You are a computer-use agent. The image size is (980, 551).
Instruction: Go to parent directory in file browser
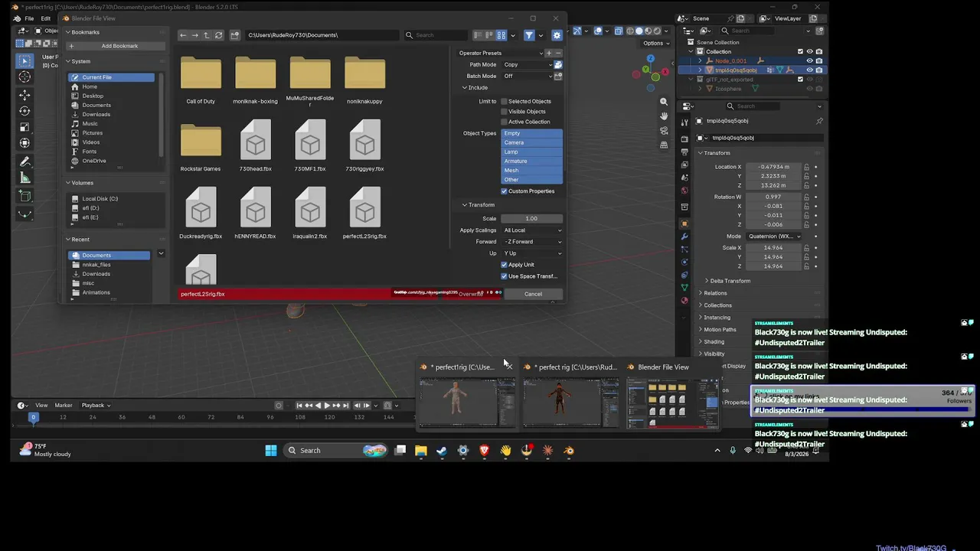pos(206,35)
